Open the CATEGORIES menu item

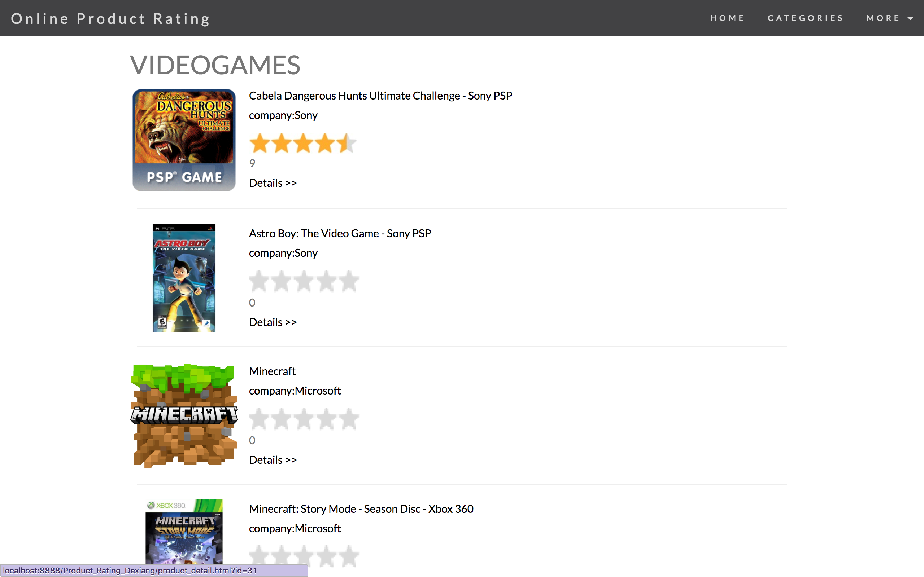[805, 18]
